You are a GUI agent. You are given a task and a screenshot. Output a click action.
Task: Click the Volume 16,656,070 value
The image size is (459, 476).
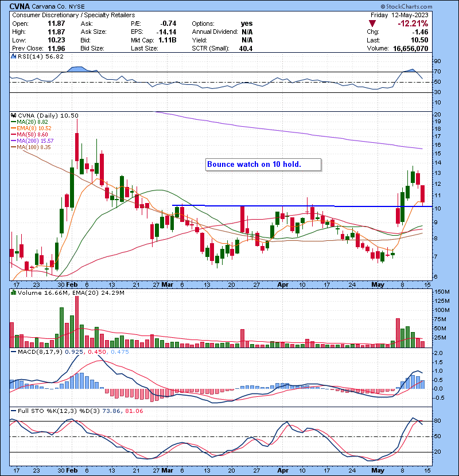[x=410, y=48]
